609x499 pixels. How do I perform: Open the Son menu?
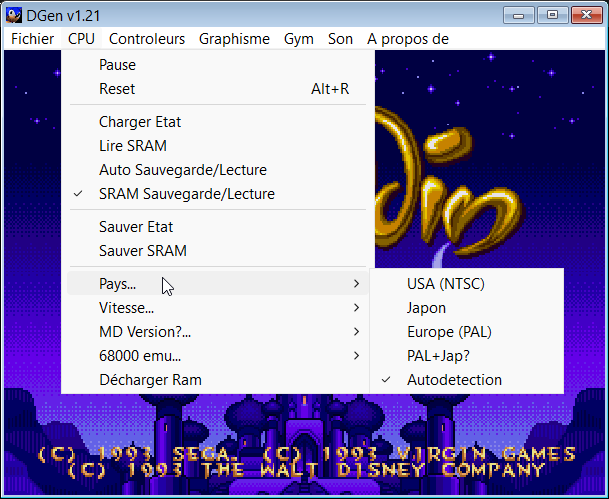pos(340,39)
